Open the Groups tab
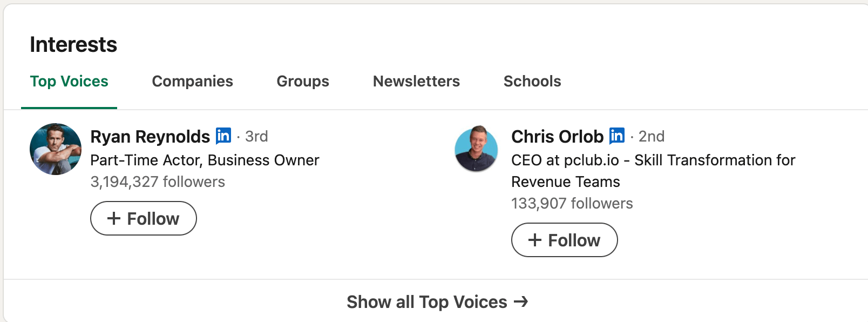868x322 pixels. [303, 82]
